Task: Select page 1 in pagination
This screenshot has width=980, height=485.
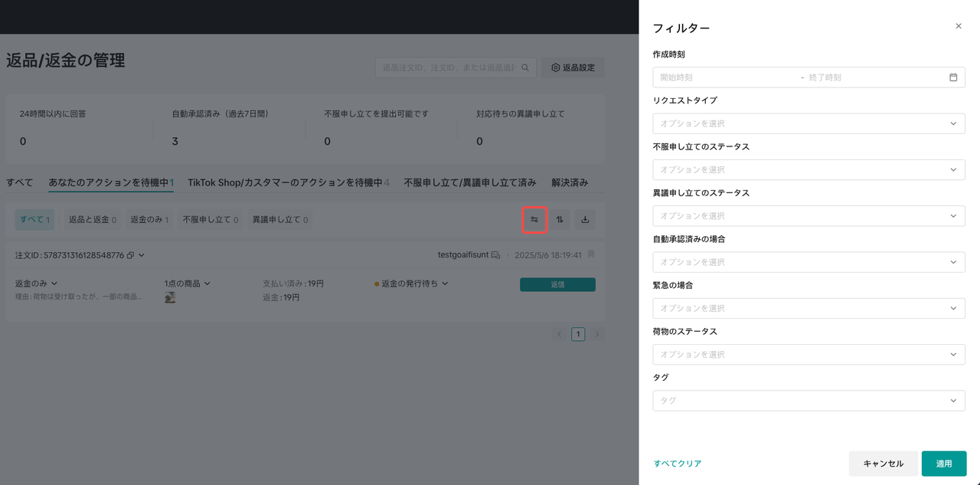Action: pyautogui.click(x=578, y=334)
